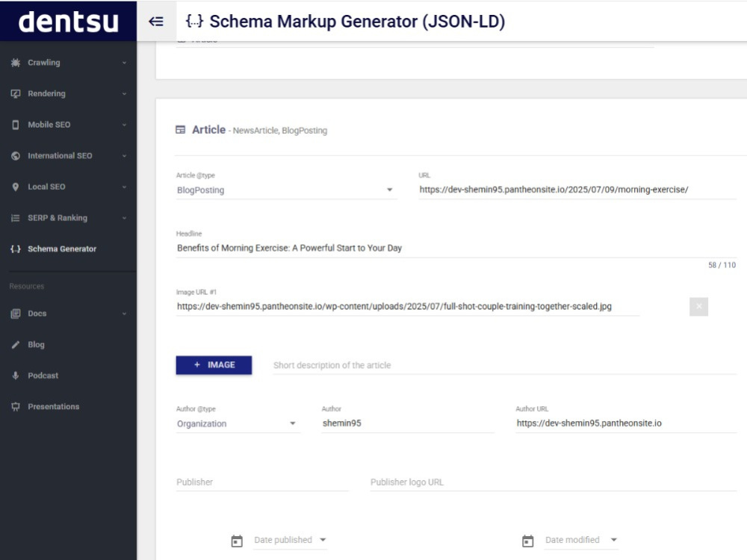747x560 pixels.
Task: Open the SERP & Ranking menu item
Action: click(x=68, y=217)
